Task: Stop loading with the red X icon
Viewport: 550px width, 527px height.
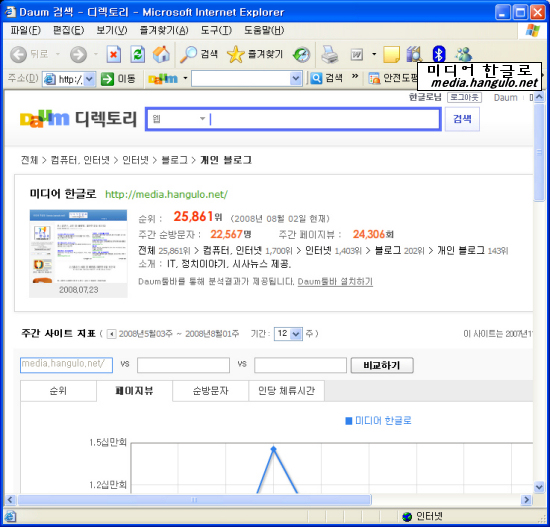Action: click(114, 54)
